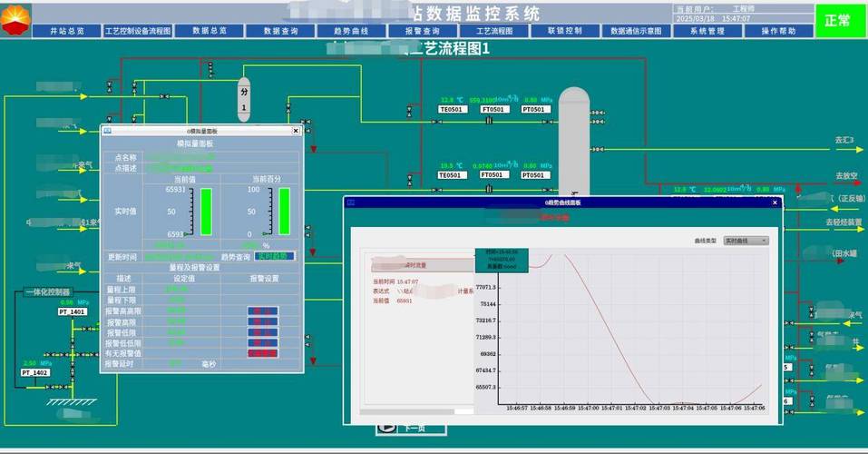
Task: Click the upper TE0501 temperature instrument tag
Action: (x=451, y=109)
